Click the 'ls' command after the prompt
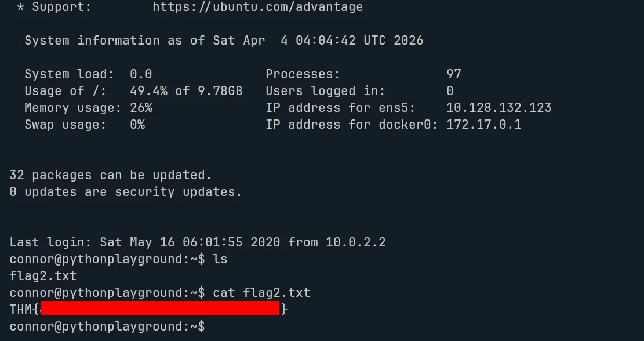Image resolution: width=644 pixels, height=341 pixels. (220, 259)
